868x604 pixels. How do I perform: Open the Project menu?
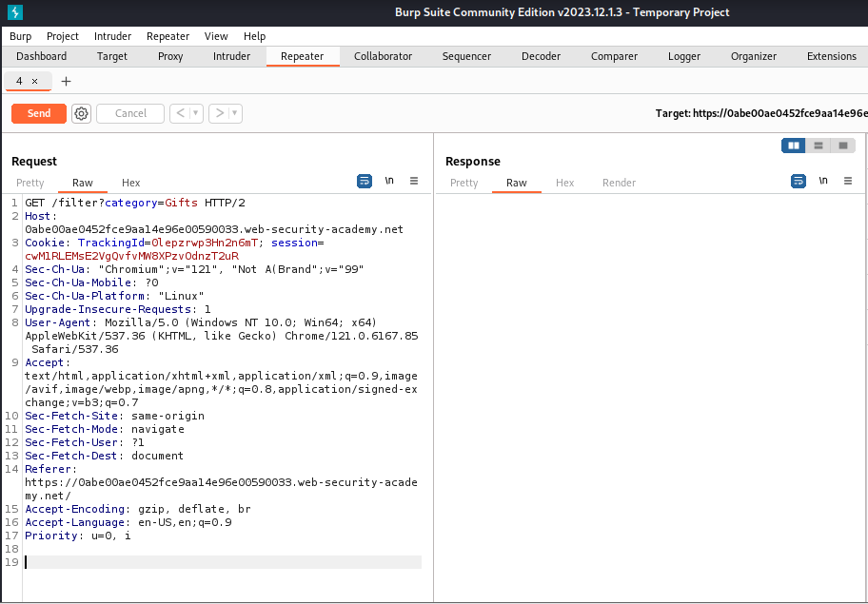tap(63, 36)
